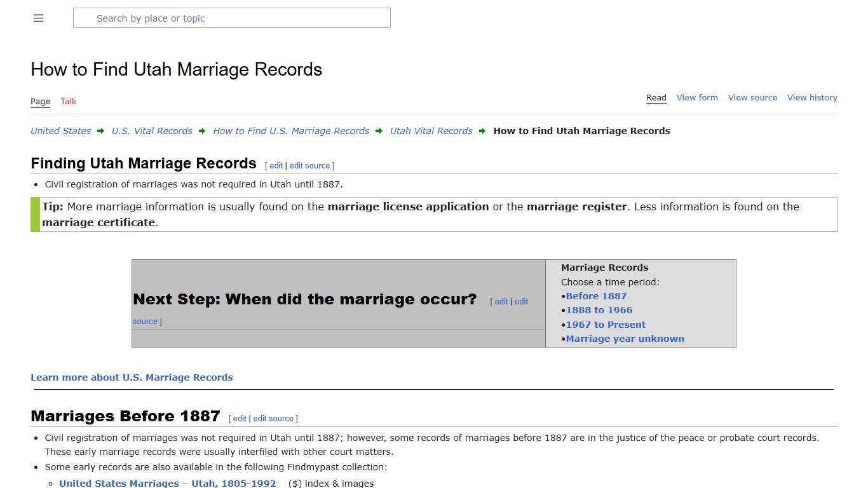Screen dimensions: 868x488
Task: Choose the 1888 to 1966 period
Action: coord(599,310)
